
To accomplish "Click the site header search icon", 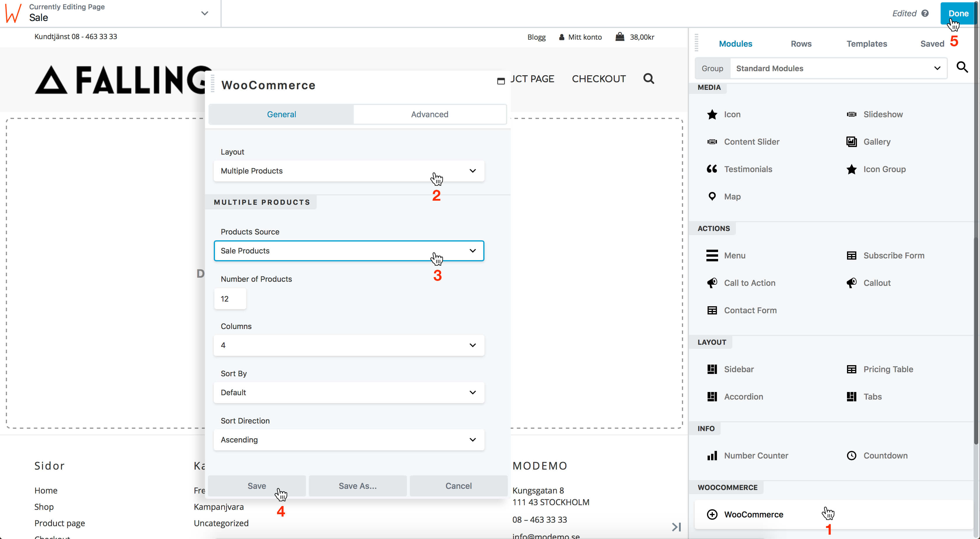I will (648, 79).
